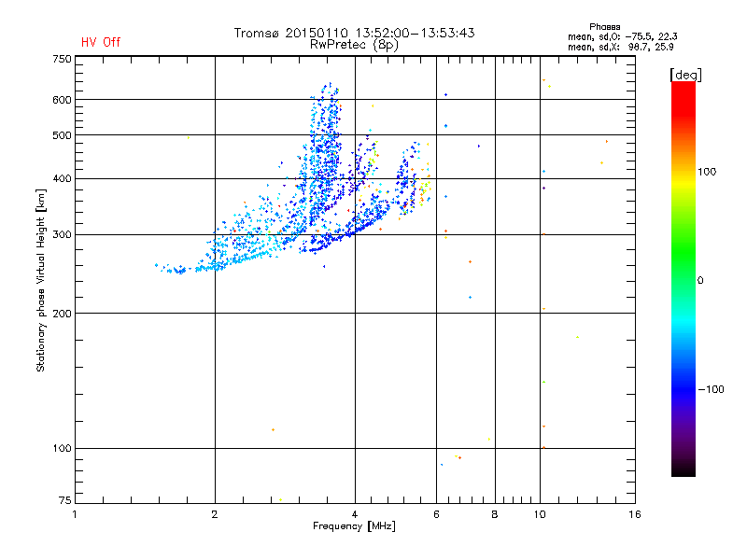
Task: Click the y-axis tick label '400'
Action: [x=63, y=178]
